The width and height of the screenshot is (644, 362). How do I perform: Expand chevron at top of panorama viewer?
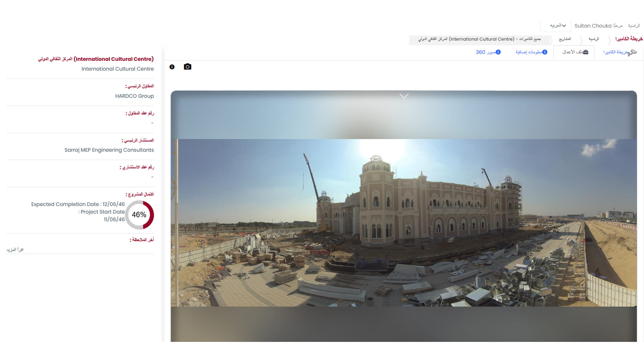pyautogui.click(x=404, y=96)
